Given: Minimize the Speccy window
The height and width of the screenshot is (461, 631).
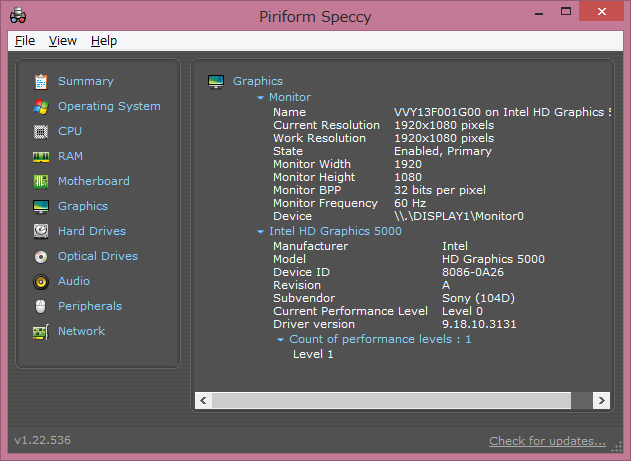Looking at the screenshot, I should click(x=539, y=12).
